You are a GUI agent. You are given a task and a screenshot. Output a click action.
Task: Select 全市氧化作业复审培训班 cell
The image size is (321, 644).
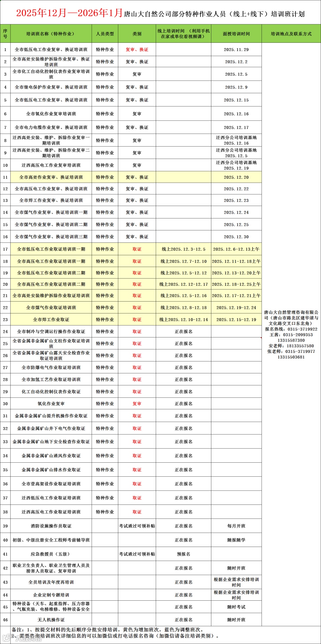coord(51,114)
